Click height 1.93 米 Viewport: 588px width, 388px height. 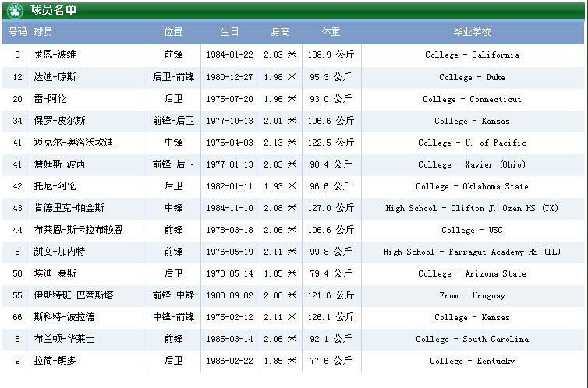click(280, 186)
